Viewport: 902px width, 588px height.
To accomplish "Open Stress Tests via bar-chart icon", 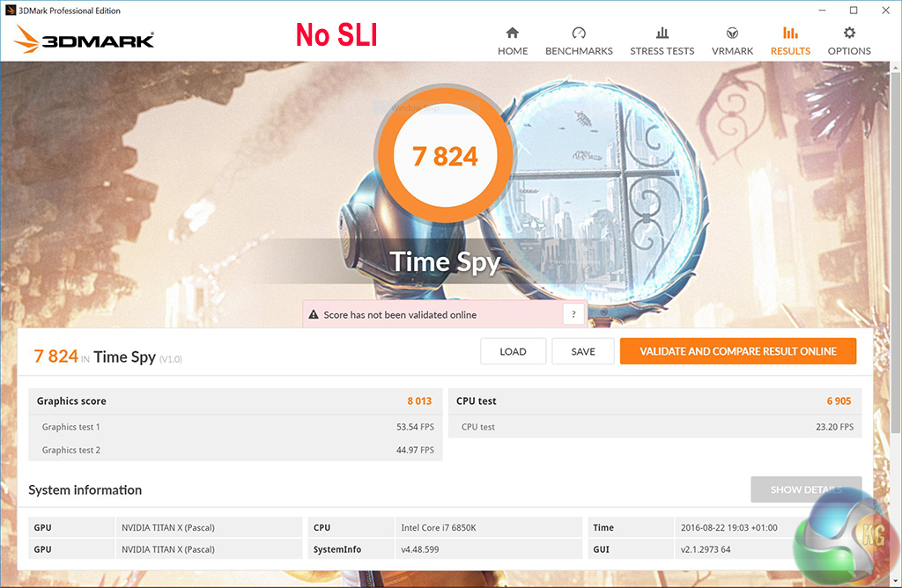I will pos(662,33).
